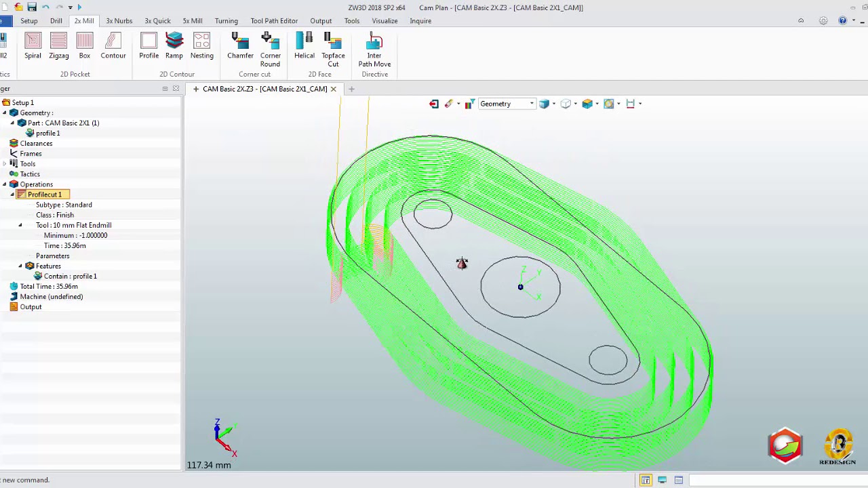Image resolution: width=868 pixels, height=488 pixels.
Task: Open the Nesting tool
Action: click(x=202, y=46)
